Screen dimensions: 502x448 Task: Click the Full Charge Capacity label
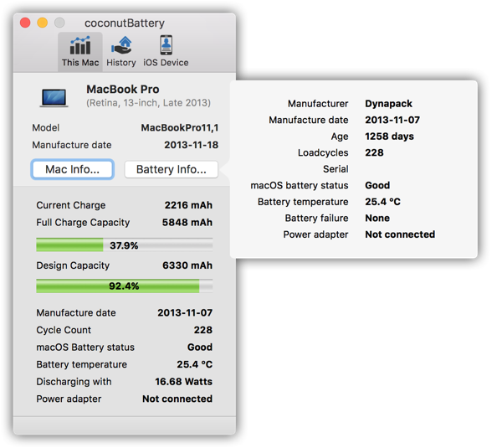click(x=83, y=223)
